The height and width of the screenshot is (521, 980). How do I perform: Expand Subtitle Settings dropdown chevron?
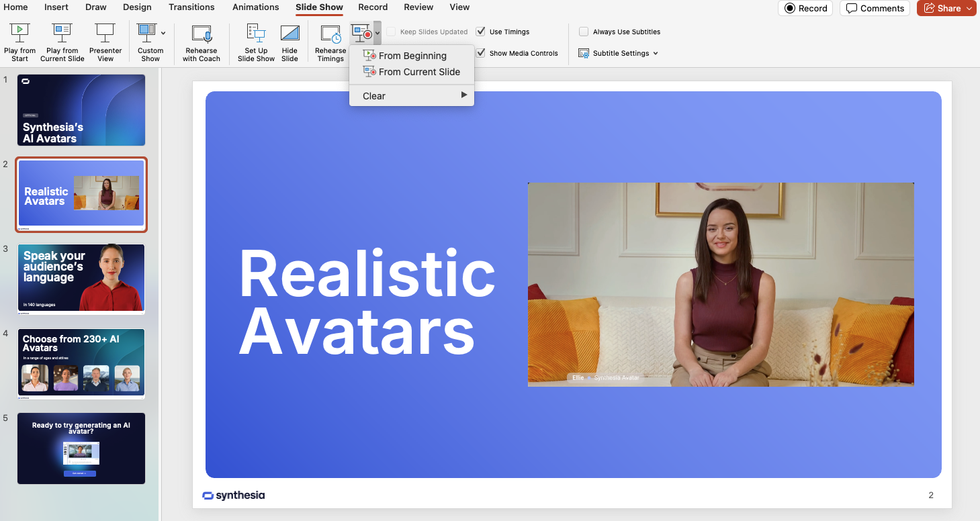[656, 53]
